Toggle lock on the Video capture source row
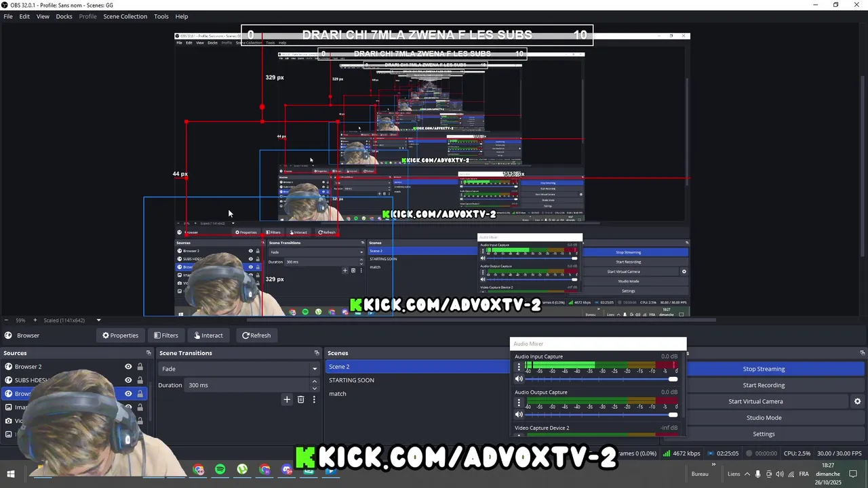868x488 pixels. (140, 421)
